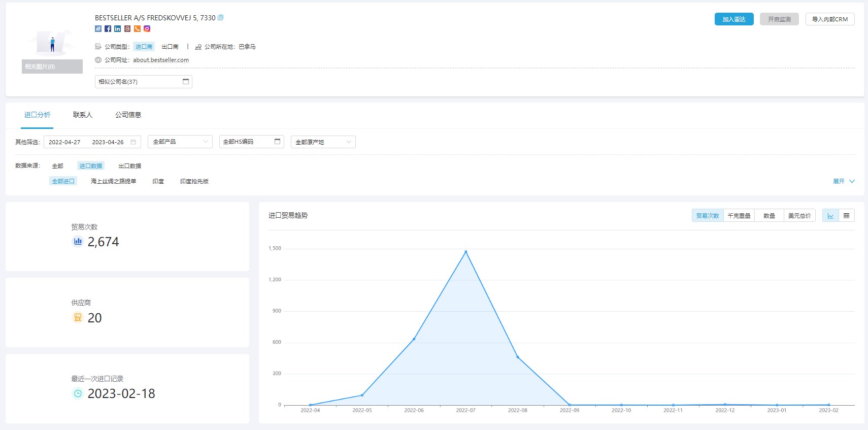868x430 pixels.
Task: Click the 导入内部CRM button
Action: click(x=830, y=19)
